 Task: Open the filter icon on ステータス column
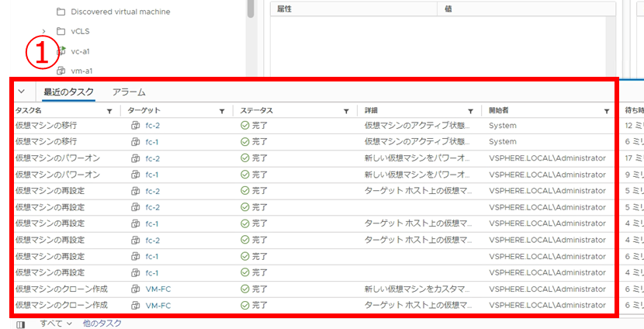tap(346, 111)
